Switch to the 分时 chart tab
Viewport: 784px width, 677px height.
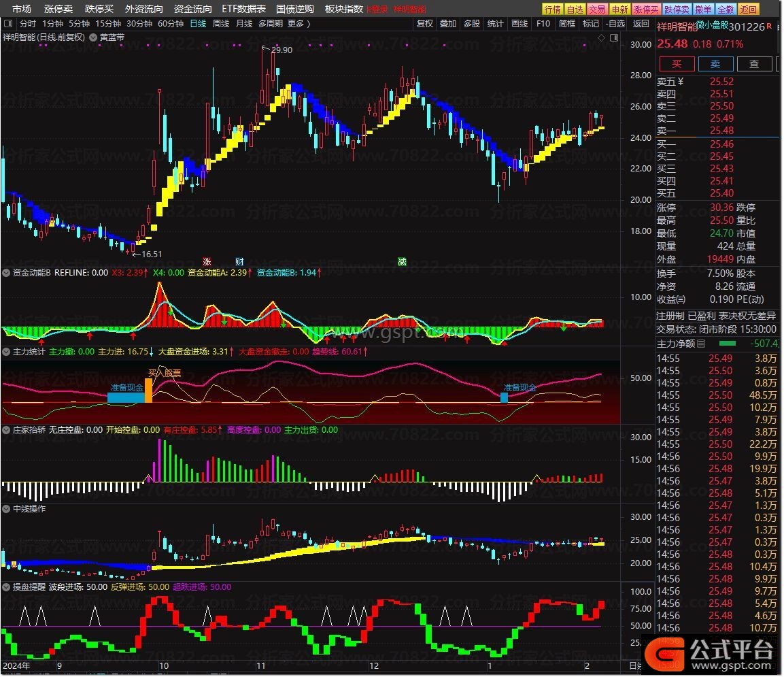click(27, 24)
